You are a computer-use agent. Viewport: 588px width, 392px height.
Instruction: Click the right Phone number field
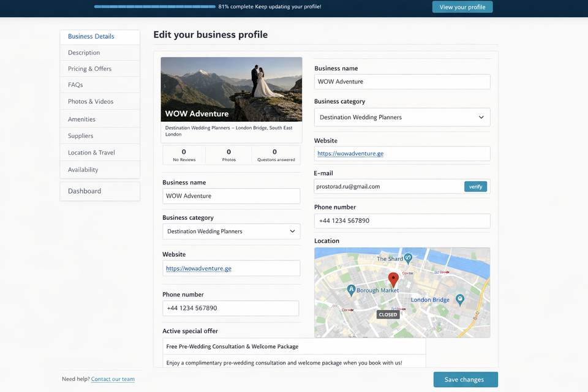(x=402, y=221)
